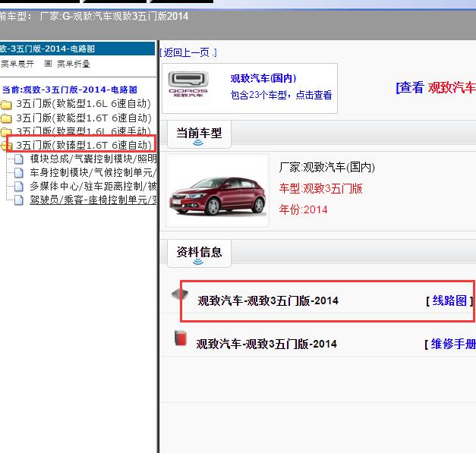Viewport: 476px width, 453px height.
Task: Click page icon beside 车身控制模块 item
Action: click(x=18, y=173)
